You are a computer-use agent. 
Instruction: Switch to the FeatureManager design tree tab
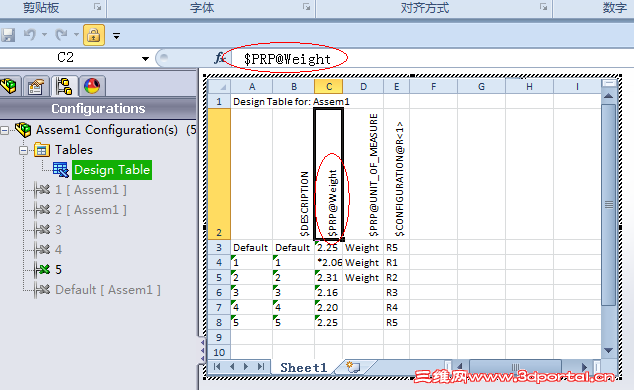pos(9,86)
